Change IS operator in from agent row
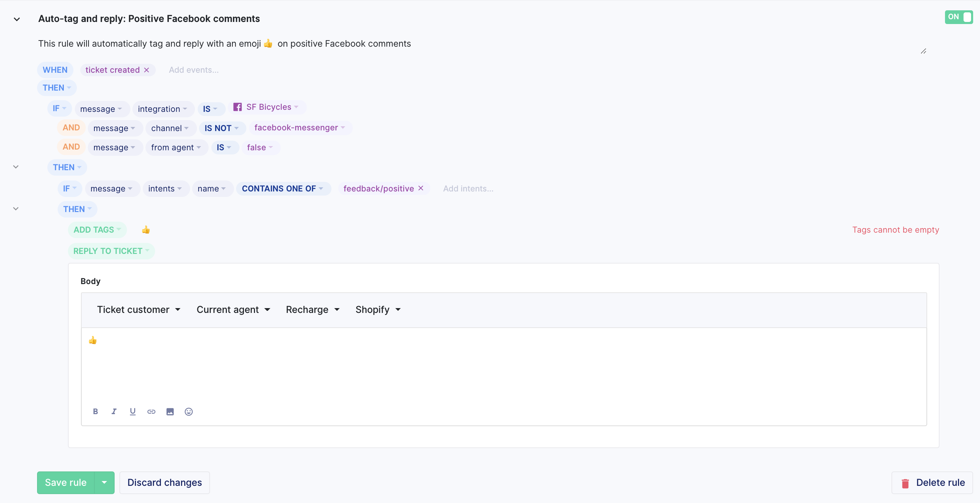The image size is (980, 503). click(x=224, y=148)
